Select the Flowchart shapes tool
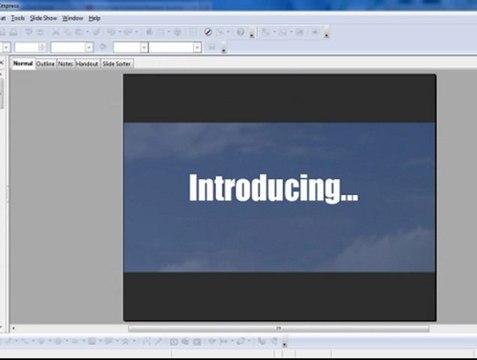The height and width of the screenshot is (360, 477). [x=92, y=341]
